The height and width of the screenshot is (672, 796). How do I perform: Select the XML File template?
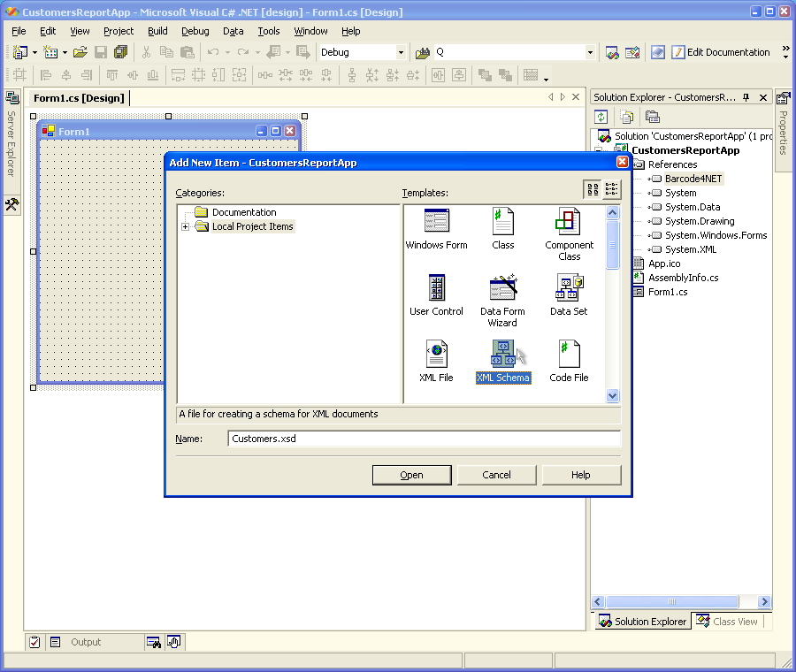pyautogui.click(x=436, y=355)
